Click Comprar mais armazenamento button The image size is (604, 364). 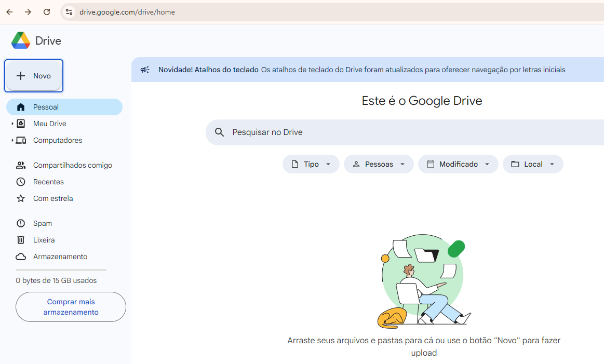click(71, 307)
